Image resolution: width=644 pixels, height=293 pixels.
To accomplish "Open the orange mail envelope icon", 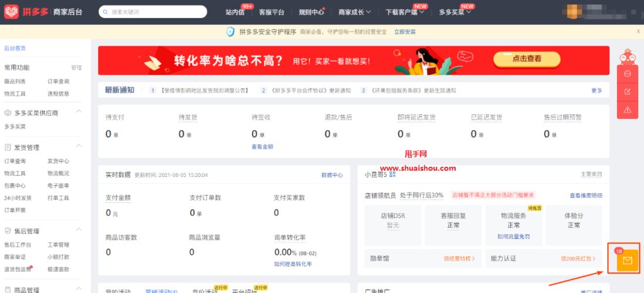I will tap(628, 260).
